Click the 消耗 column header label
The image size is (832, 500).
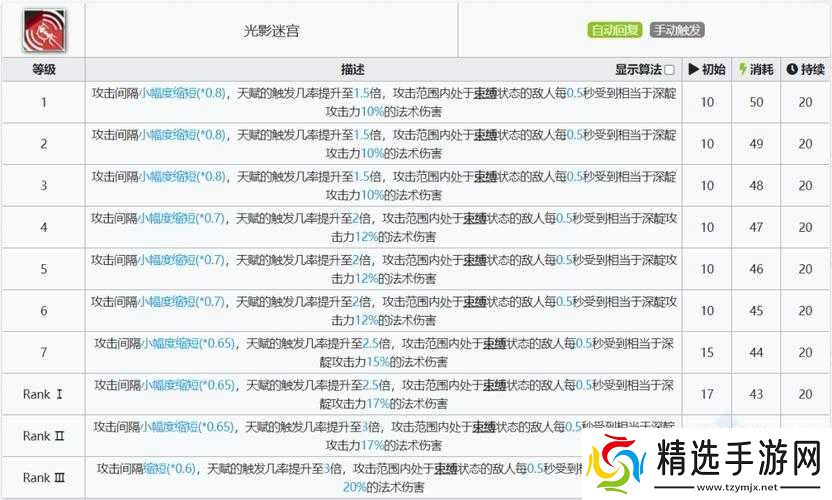[761, 69]
